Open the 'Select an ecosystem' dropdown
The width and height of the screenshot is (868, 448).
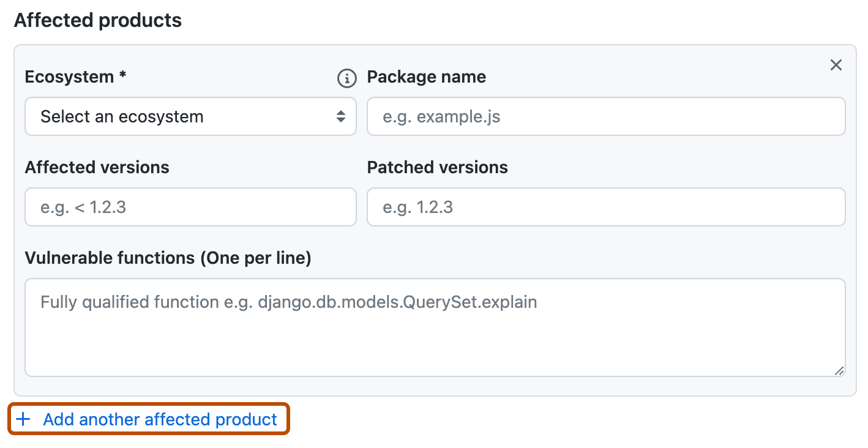point(190,116)
